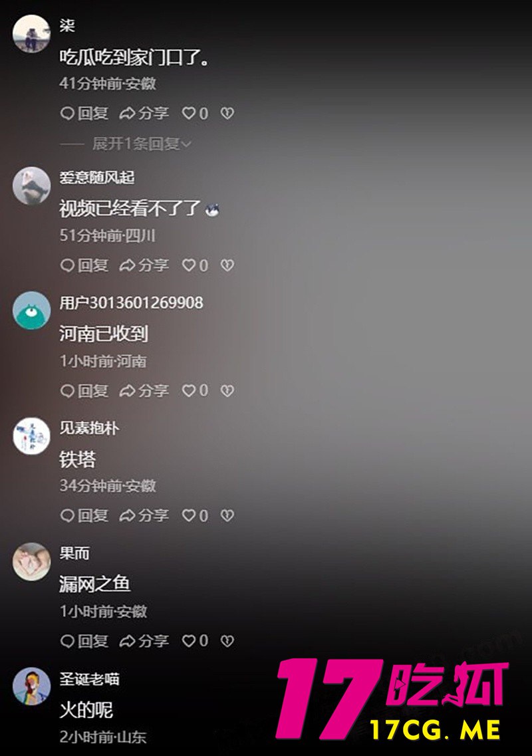Toggle dislike on '铁塔' comment

pyautogui.click(x=227, y=515)
